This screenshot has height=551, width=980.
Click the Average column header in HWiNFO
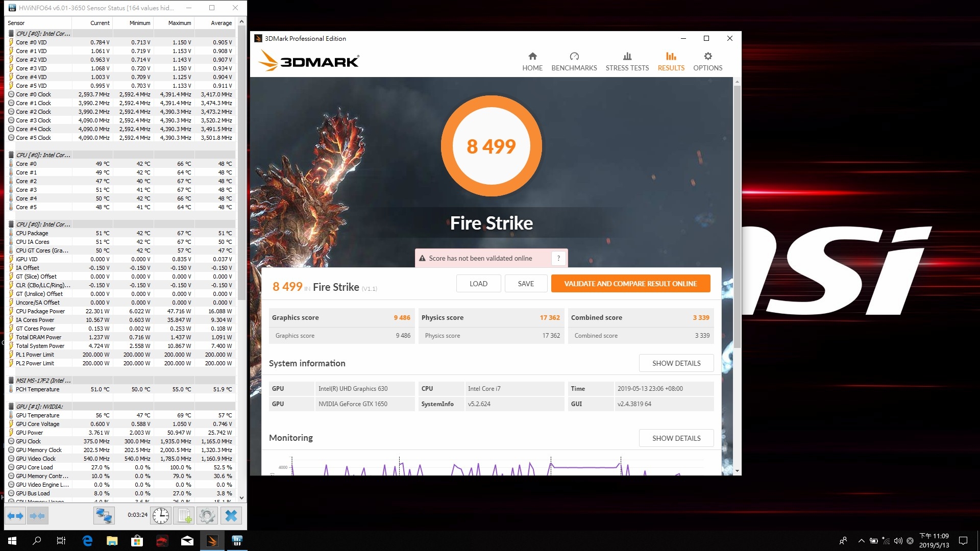point(214,23)
